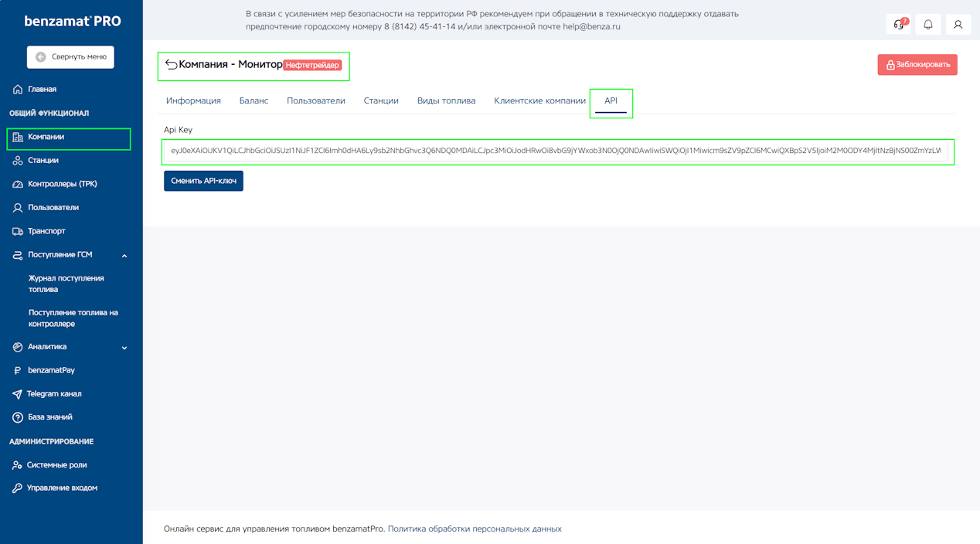
Task: Open Политика обработки персональных данных link
Action: (475, 529)
